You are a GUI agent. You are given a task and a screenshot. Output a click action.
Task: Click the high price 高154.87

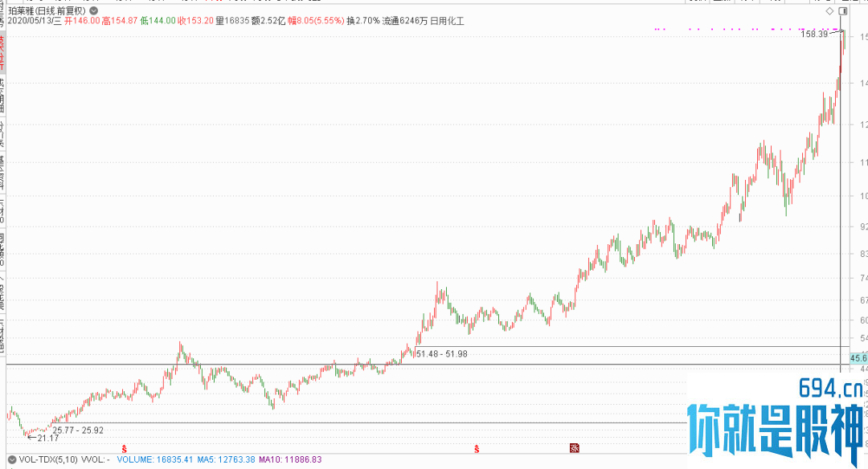[120, 21]
